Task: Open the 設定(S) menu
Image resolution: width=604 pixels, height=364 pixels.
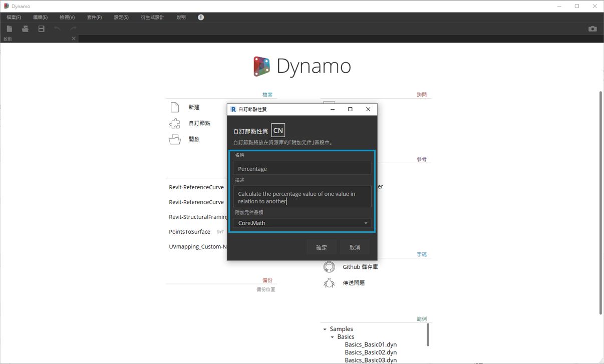Action: click(x=121, y=17)
